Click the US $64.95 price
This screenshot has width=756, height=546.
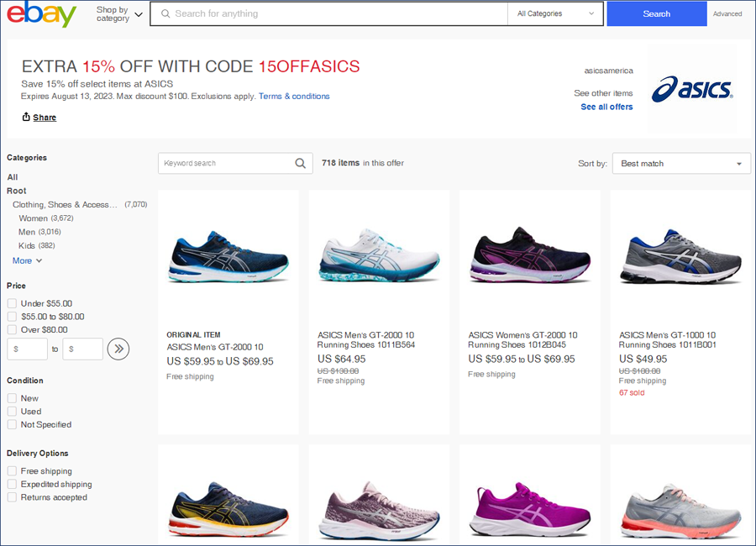point(341,359)
